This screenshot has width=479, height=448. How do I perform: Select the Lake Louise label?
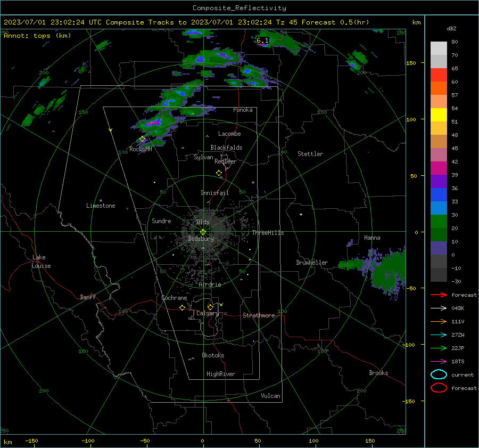click(x=41, y=262)
